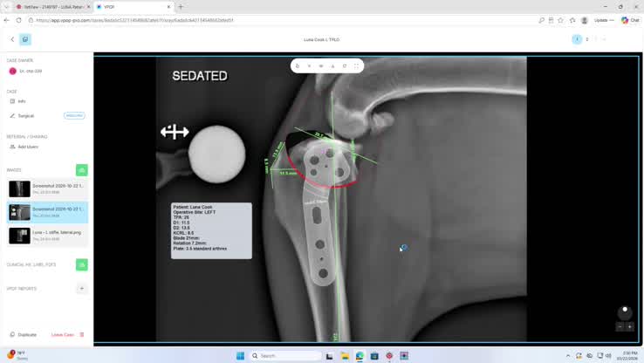644x363 pixels.
Task: Click the green upload button beside Images
Action: pyautogui.click(x=82, y=170)
